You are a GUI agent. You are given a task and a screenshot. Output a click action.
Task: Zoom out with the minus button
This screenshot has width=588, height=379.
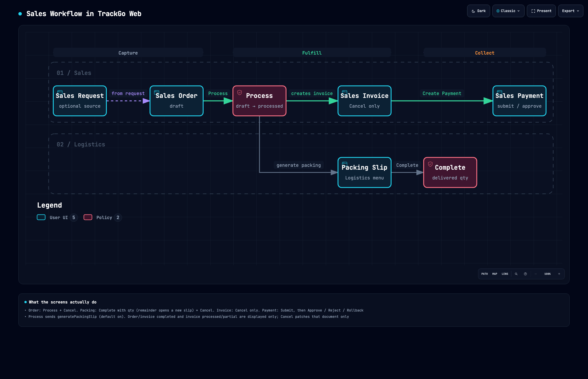coord(536,274)
